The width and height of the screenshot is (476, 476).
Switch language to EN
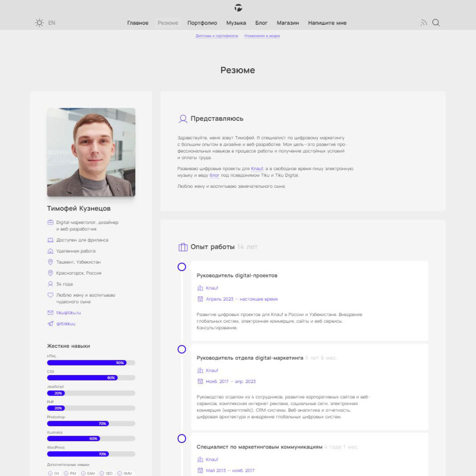point(52,22)
